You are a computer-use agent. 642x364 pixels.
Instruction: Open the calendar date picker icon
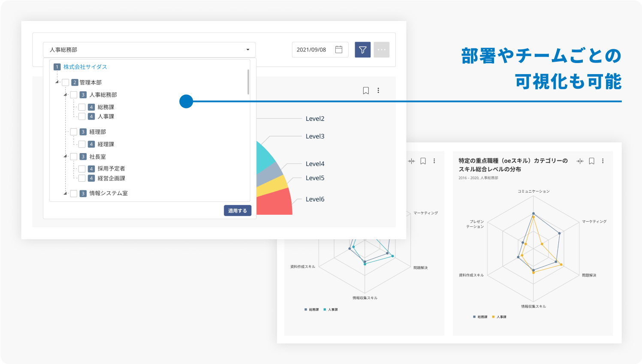pyautogui.click(x=338, y=50)
